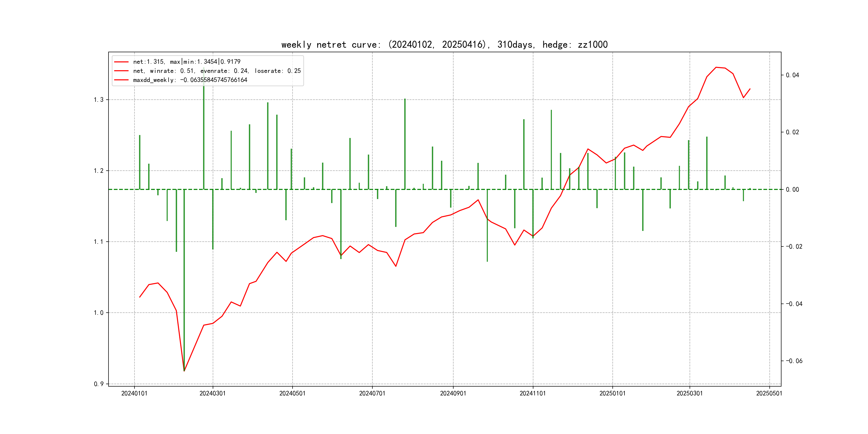This screenshot has width=868, height=434.
Task: Click the legend entry showing net:1.315
Action: (187, 62)
